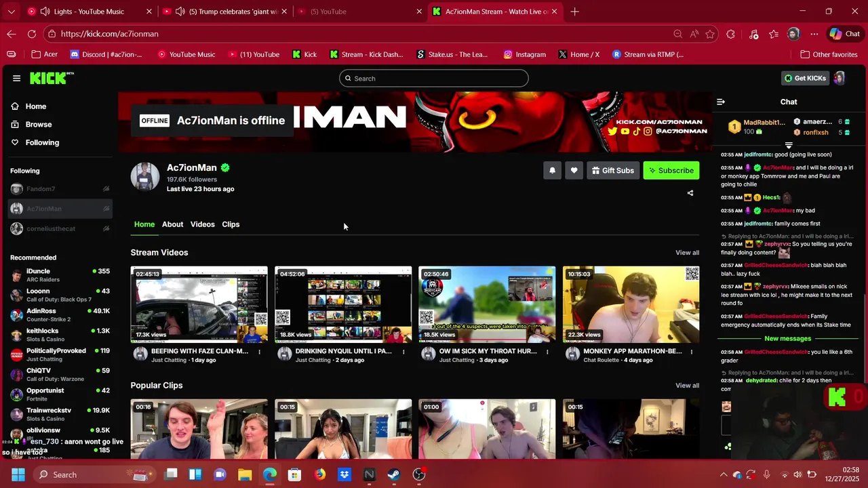Toggle mute for Ac7ionMan in Following

106,209
